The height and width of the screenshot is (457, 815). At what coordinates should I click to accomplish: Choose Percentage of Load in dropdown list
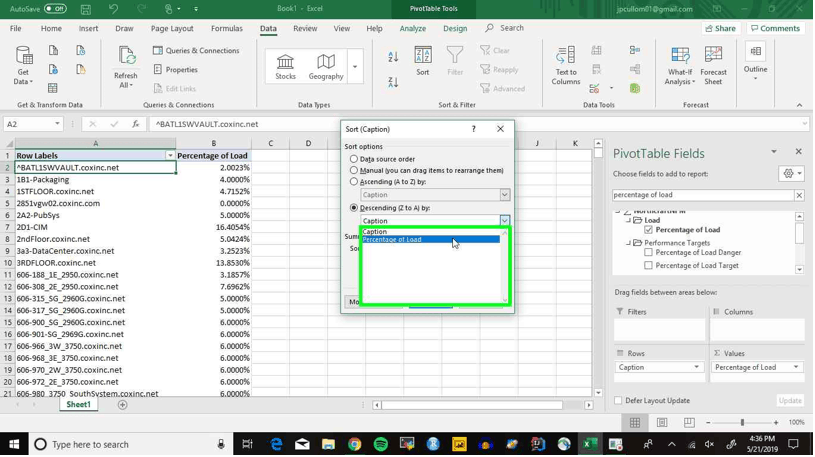coord(431,240)
